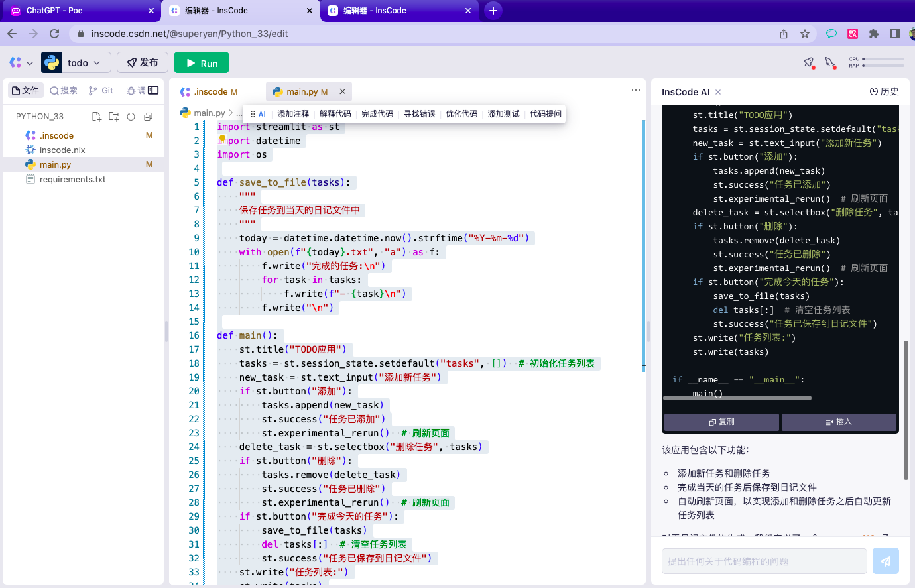Refresh the PYTHON_33 file explorer

(x=131, y=117)
